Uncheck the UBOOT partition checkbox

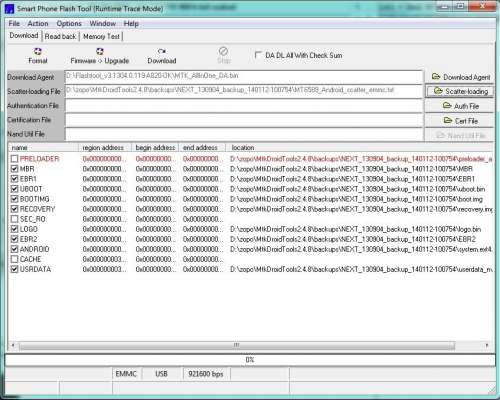(14, 189)
